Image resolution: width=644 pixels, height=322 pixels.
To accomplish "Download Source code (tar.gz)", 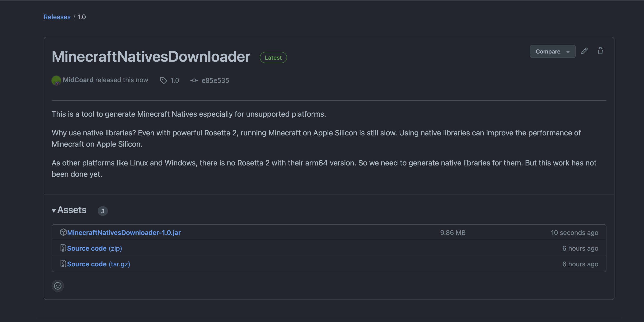I will pos(99,264).
